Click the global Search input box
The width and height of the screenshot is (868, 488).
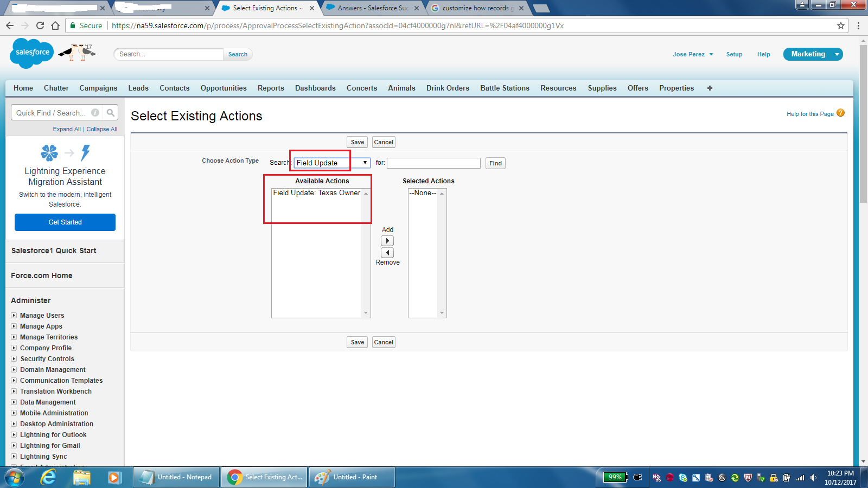pyautogui.click(x=169, y=54)
